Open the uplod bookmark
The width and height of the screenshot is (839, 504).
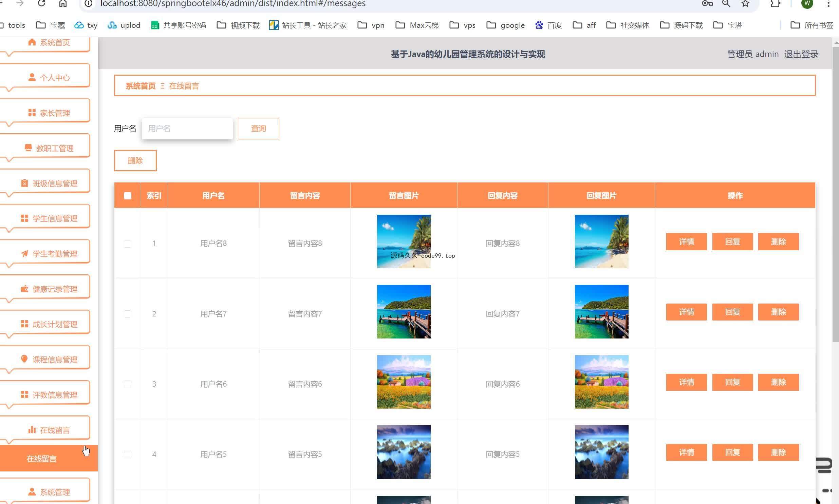tap(124, 25)
